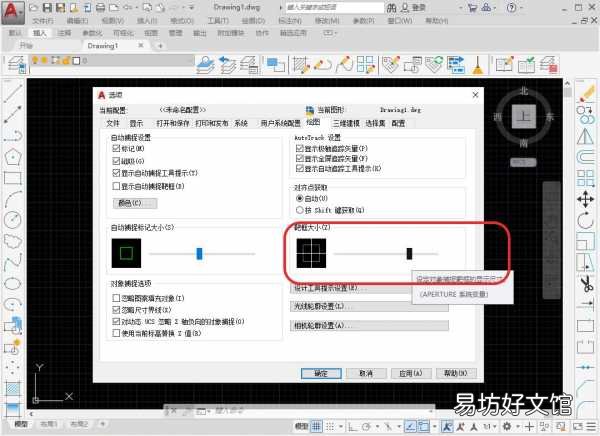Viewport: 600px width, 436px height.
Task: Uncheck the 磁吸(G) magnet checkbox
Action: click(116, 161)
